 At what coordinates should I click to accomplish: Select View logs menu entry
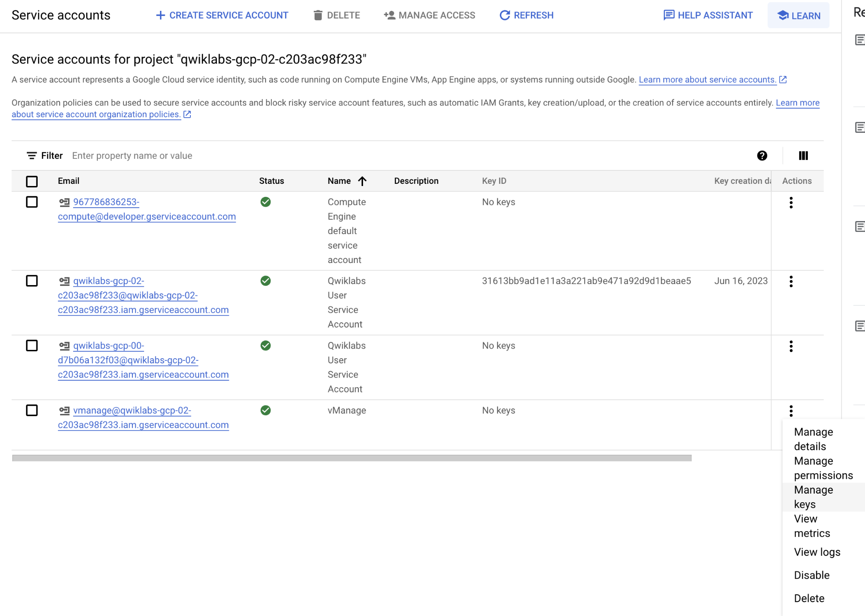tap(824, 552)
